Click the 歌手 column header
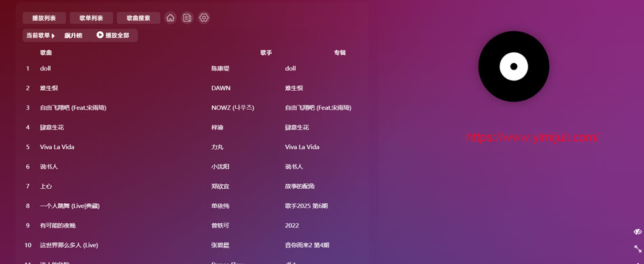 click(266, 53)
